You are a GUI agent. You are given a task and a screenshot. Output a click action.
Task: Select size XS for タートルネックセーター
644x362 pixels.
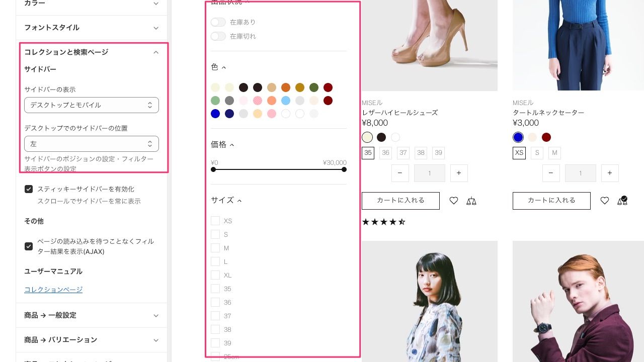click(x=519, y=153)
